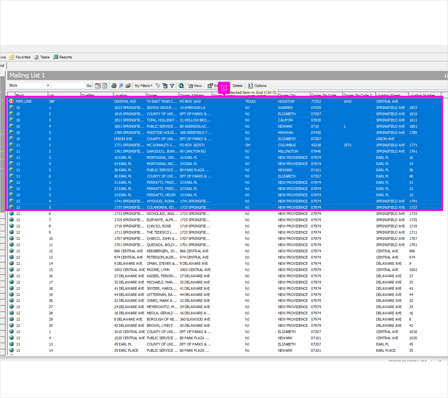Select owner MC DONALDS C... cell
The height and width of the screenshot is (398, 448).
pyautogui.click(x=162, y=145)
